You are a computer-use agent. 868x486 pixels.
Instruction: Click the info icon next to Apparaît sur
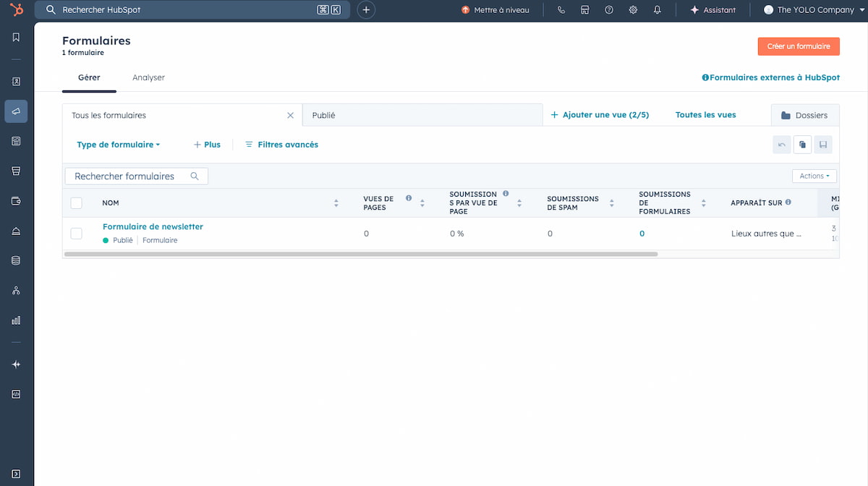tap(788, 202)
